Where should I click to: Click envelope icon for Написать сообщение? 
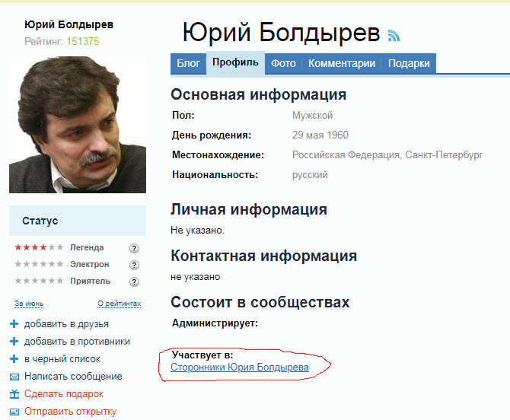14,377
